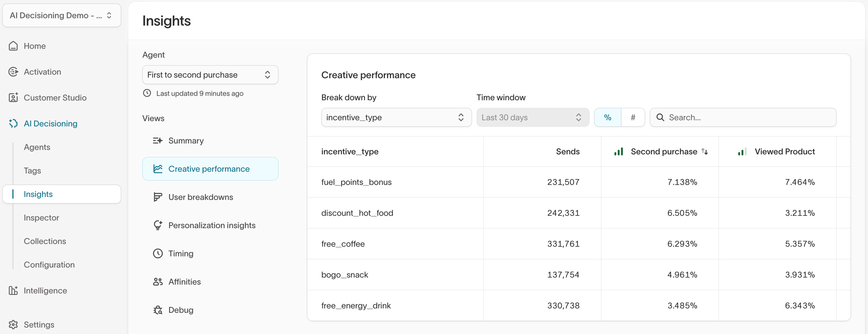Image resolution: width=868 pixels, height=334 pixels.
Task: Open the Inspector page
Action: (x=41, y=217)
